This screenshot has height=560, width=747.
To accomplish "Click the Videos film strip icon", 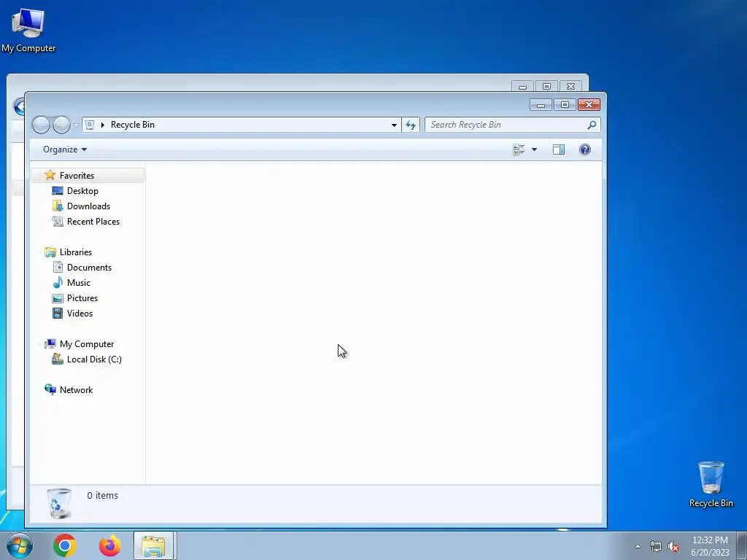I will pyautogui.click(x=58, y=314).
